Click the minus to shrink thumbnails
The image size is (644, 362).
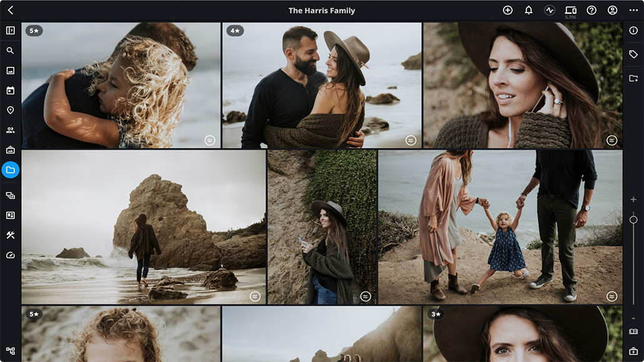click(x=633, y=318)
